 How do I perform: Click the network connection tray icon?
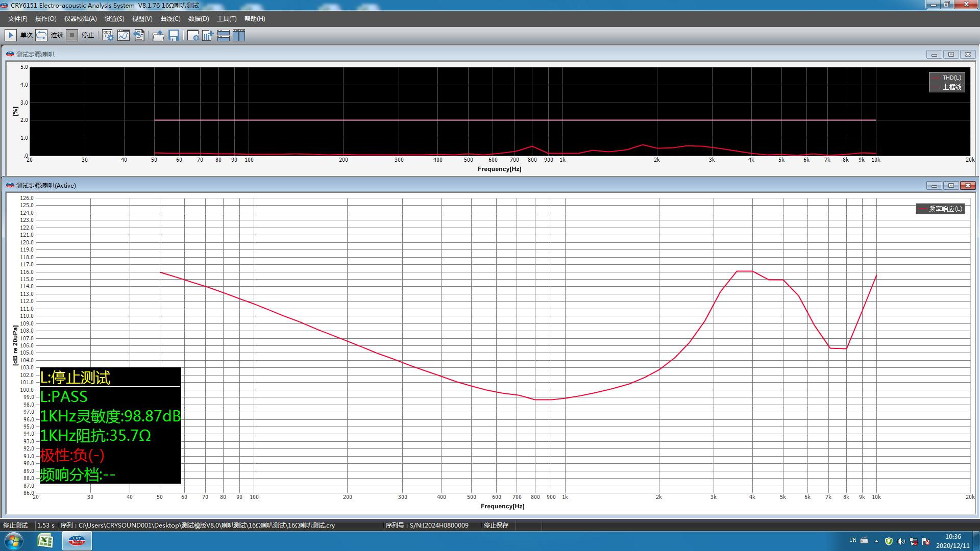coord(914,541)
